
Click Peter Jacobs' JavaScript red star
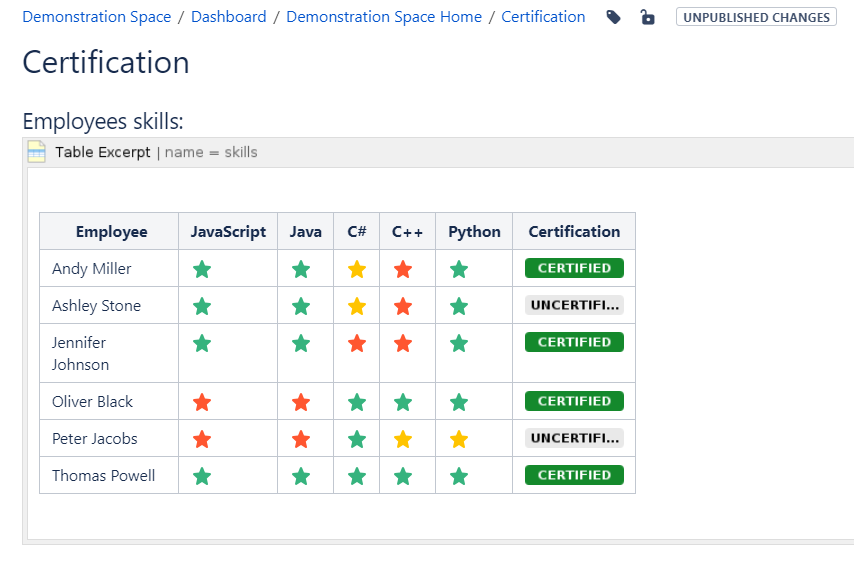(x=202, y=439)
